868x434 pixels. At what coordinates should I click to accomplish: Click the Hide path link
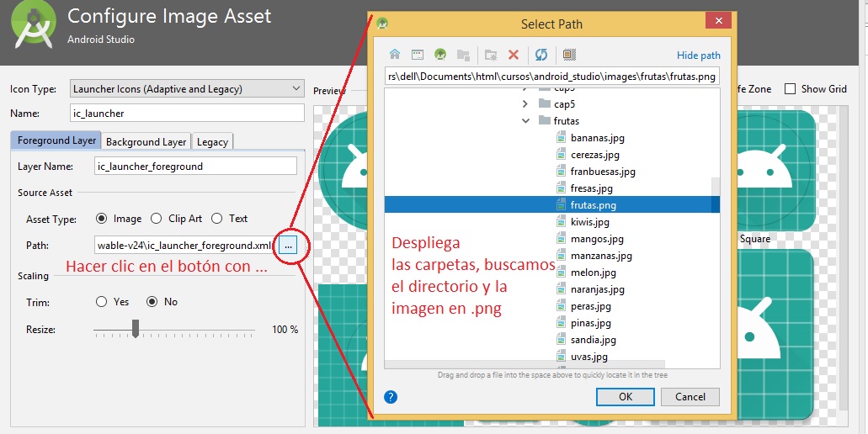click(698, 56)
